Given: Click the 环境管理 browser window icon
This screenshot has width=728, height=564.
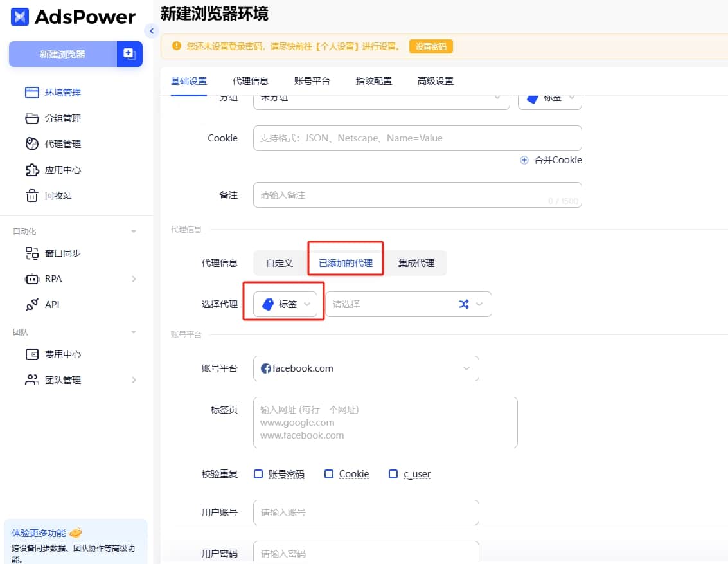Looking at the screenshot, I should (x=32, y=93).
